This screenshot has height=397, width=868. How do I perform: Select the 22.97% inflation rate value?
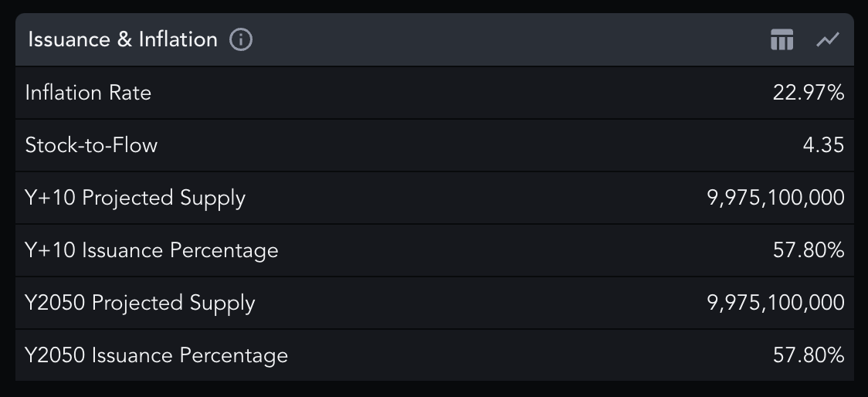[808, 93]
